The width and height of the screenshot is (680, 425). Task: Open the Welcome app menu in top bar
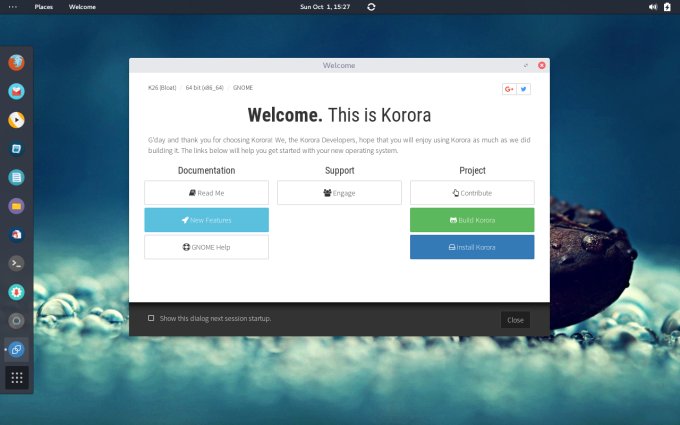coord(82,7)
